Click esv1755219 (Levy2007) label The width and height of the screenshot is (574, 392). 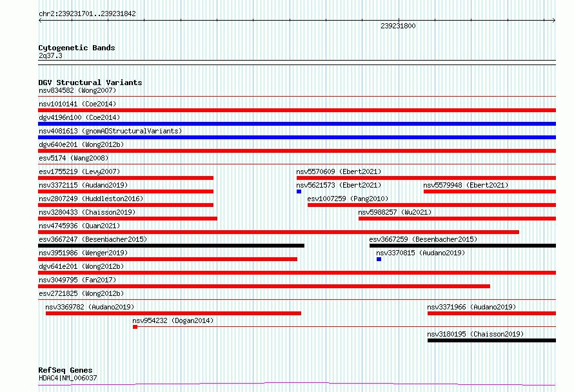click(x=79, y=171)
